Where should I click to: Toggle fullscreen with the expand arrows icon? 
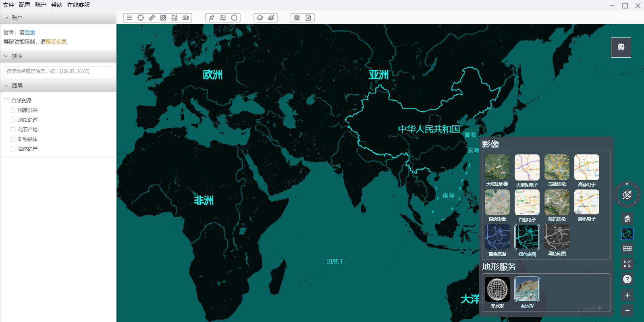(x=627, y=264)
